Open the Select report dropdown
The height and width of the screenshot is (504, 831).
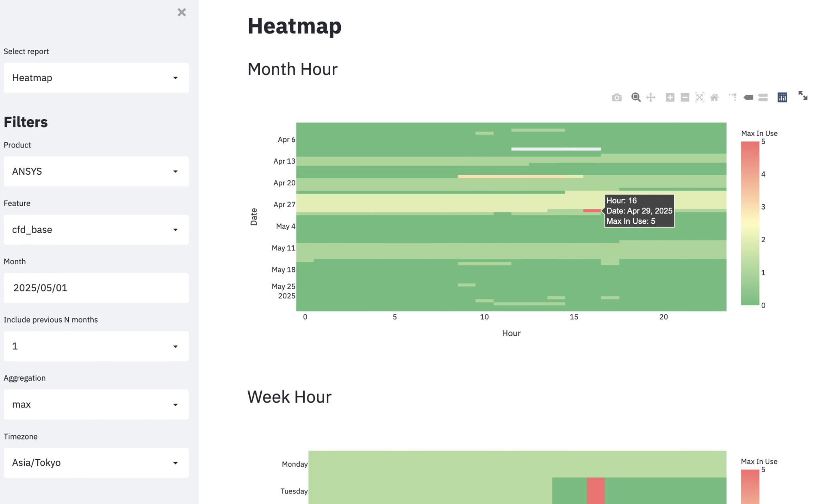coord(96,78)
